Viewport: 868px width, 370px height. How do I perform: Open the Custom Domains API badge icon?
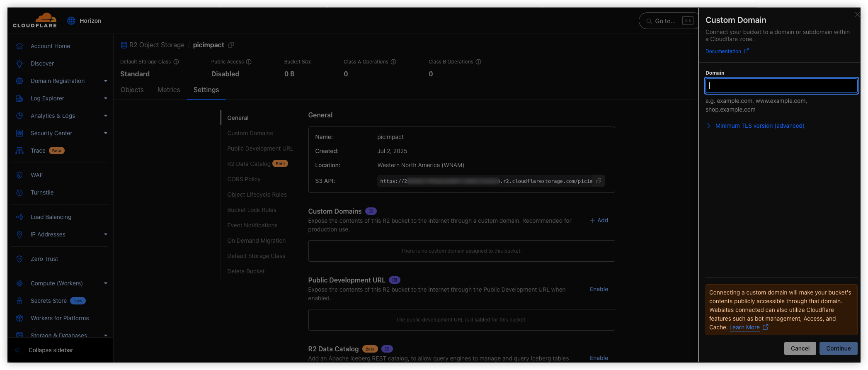coord(371,211)
